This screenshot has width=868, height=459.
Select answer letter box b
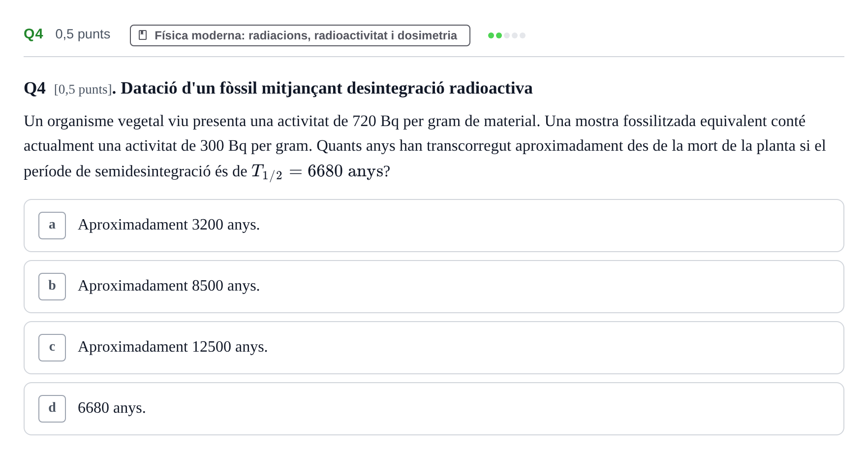point(52,287)
